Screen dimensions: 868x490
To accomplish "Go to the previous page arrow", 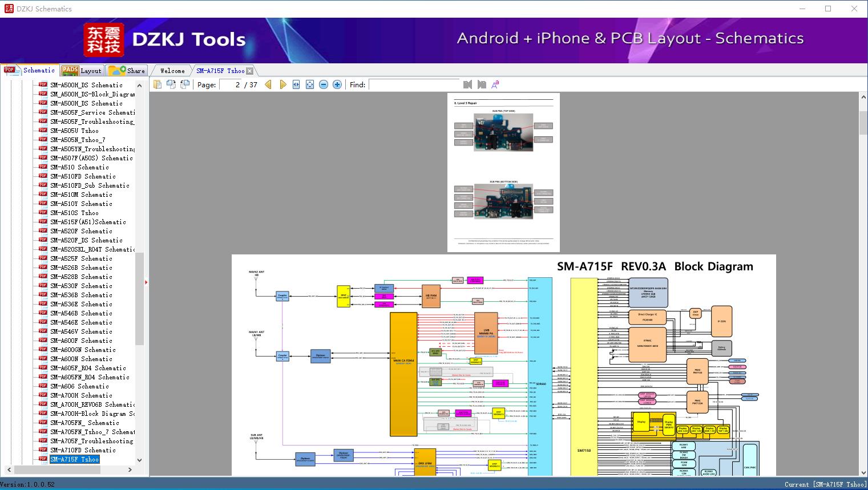I will (268, 84).
